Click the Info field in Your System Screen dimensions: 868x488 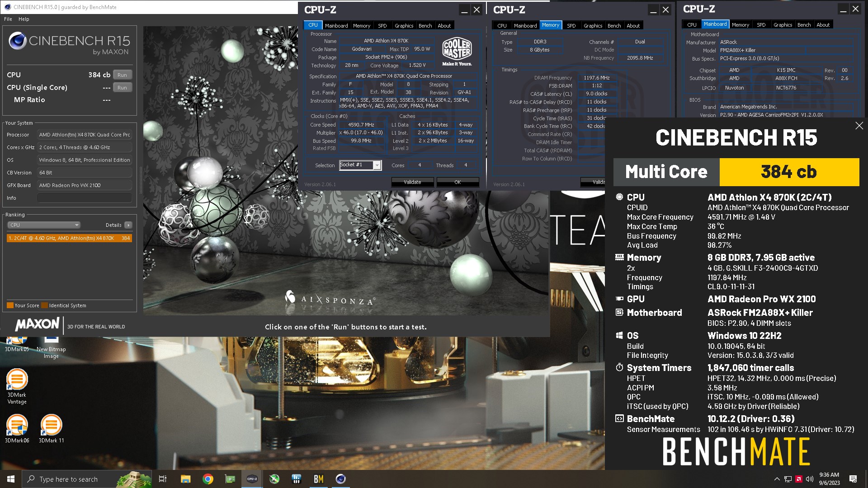85,198
